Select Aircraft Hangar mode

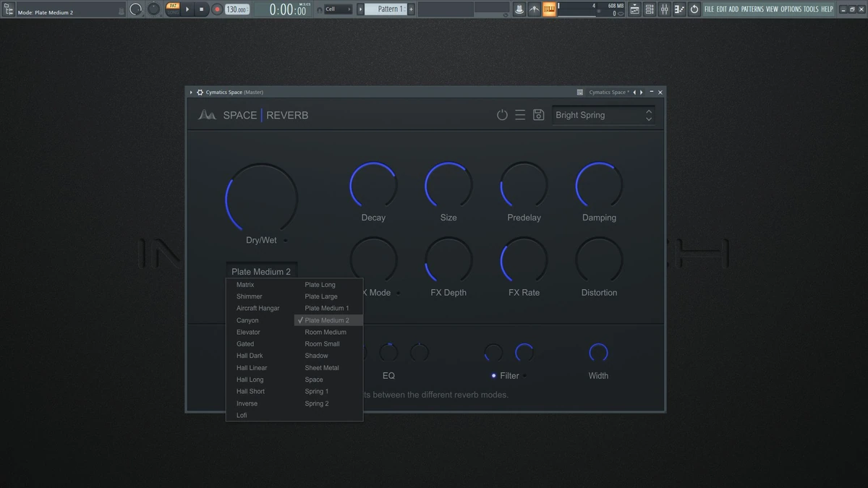pos(260,309)
